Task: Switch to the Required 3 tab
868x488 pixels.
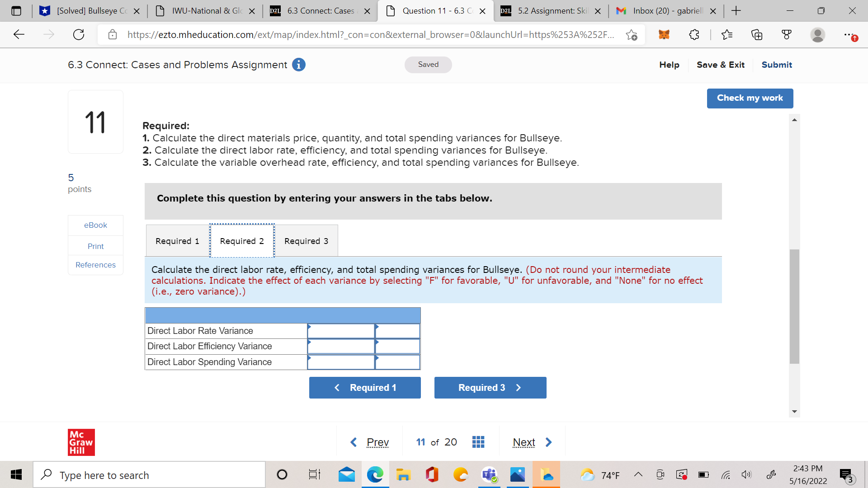Action: pyautogui.click(x=306, y=241)
